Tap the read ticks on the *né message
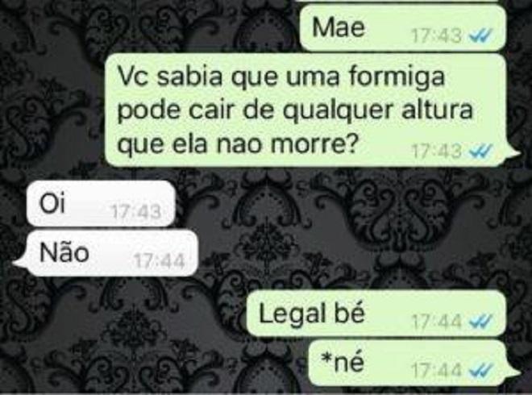532x395 pixels. [480, 371]
